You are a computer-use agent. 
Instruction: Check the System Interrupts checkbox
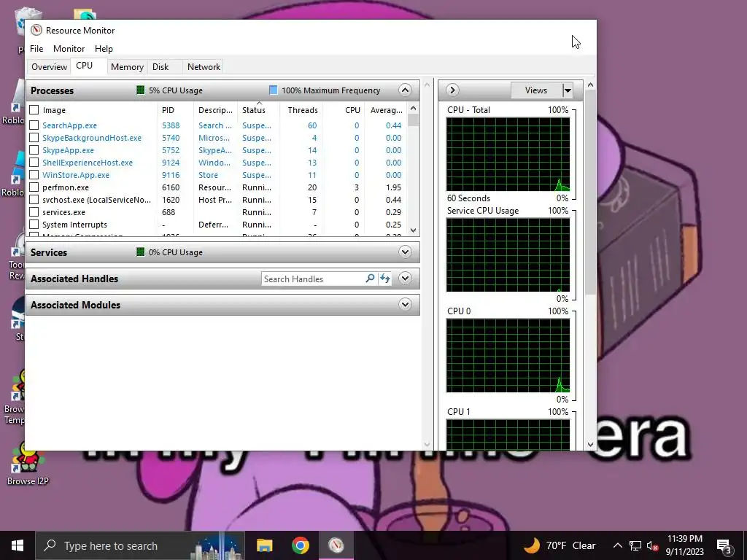point(34,225)
